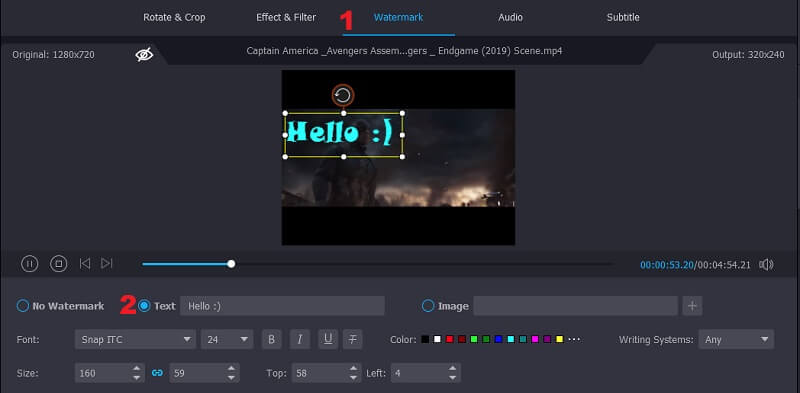This screenshot has height=393, width=800.
Task: Decrease the Top position value
Action: click(x=353, y=378)
